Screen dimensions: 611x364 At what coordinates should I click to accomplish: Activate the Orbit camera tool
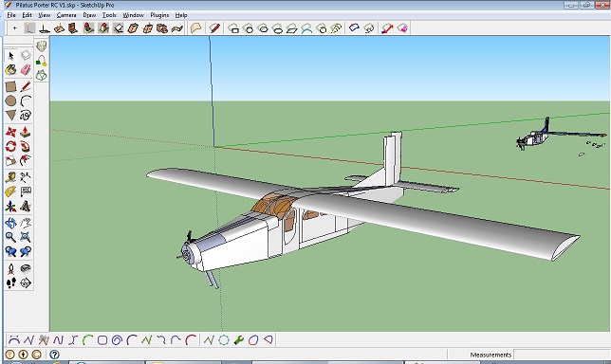coord(11,223)
